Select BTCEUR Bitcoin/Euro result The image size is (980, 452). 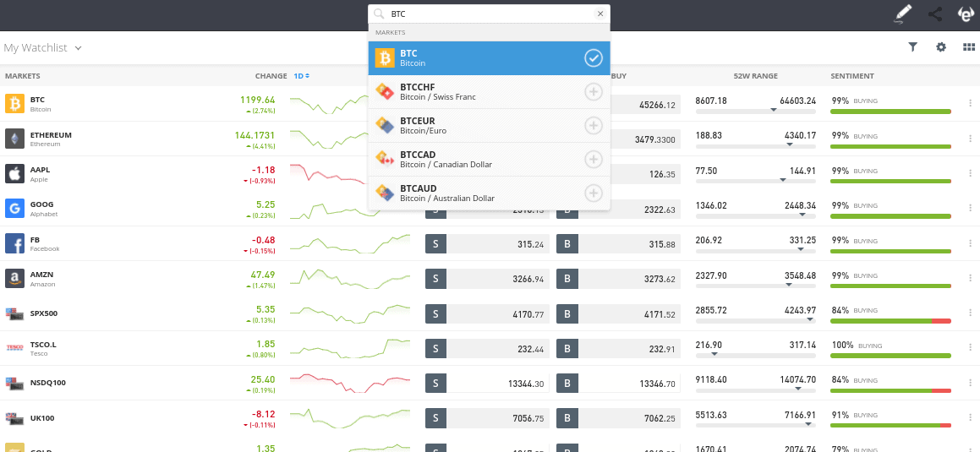tap(489, 126)
